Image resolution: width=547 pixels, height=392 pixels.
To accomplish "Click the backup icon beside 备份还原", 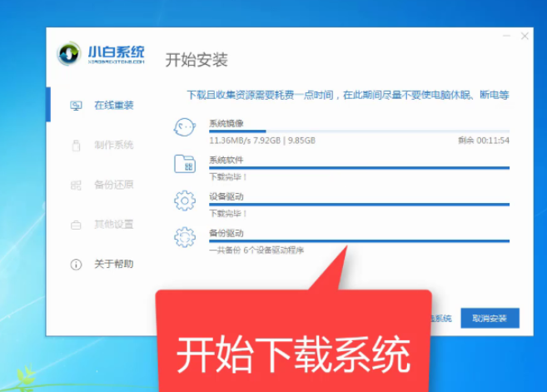I will click(x=76, y=185).
